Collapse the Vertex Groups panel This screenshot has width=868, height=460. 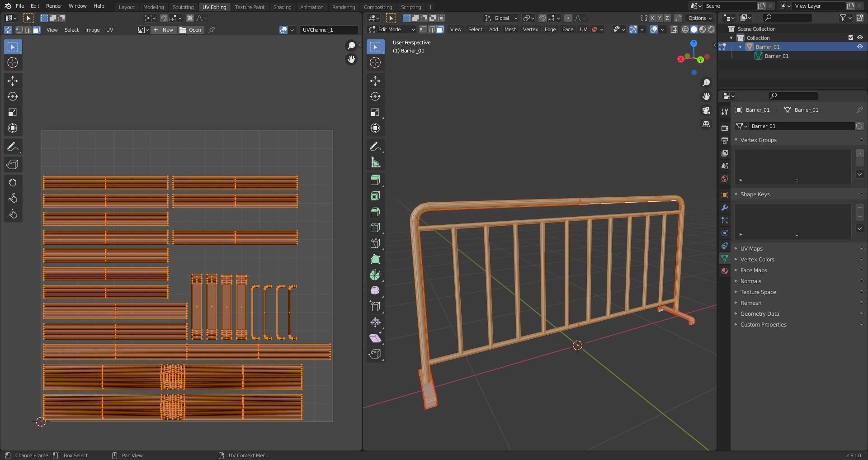(758, 140)
